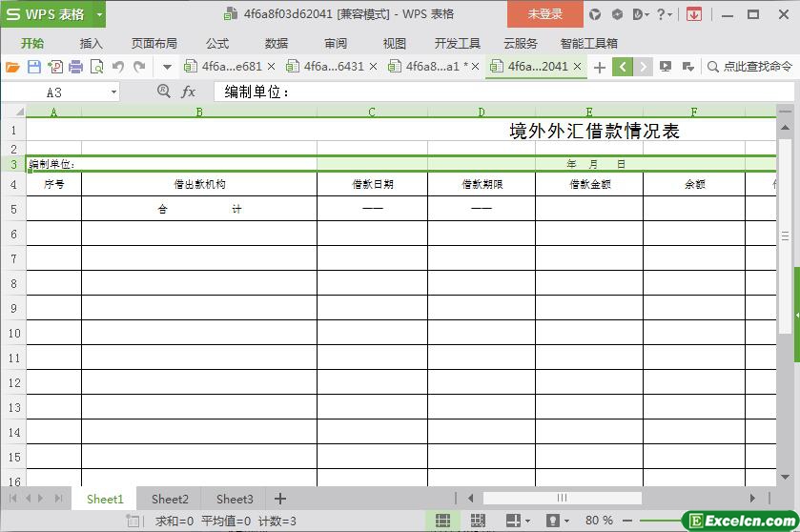
Task: Click the presentation screen icon beside tab arrows
Action: click(666, 67)
